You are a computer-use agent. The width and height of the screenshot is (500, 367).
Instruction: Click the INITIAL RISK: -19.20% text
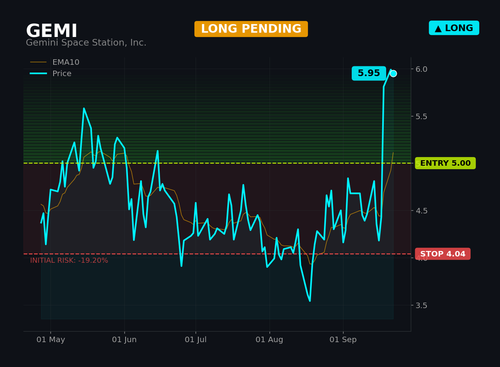[69, 260]
